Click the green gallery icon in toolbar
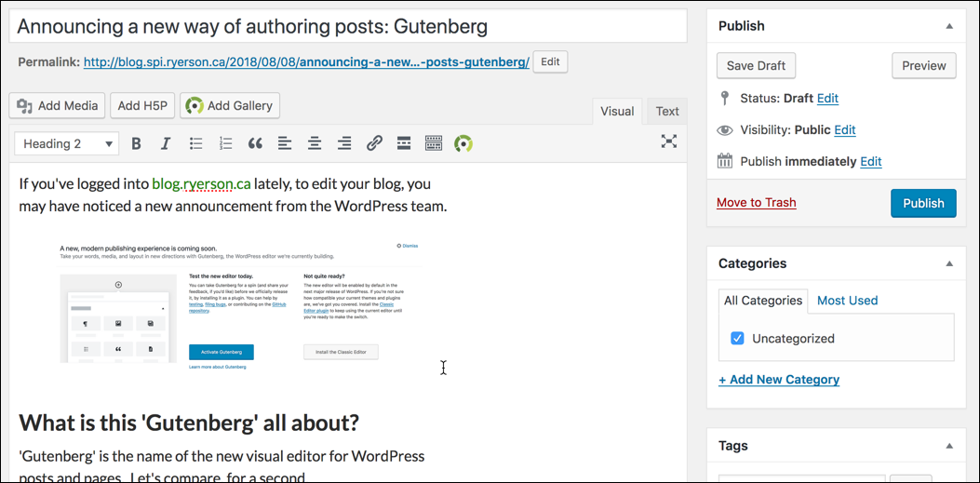 coord(463,143)
